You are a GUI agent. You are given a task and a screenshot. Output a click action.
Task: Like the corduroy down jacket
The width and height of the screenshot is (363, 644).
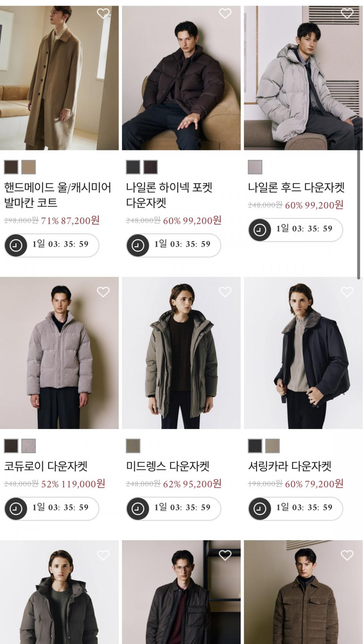(x=103, y=292)
